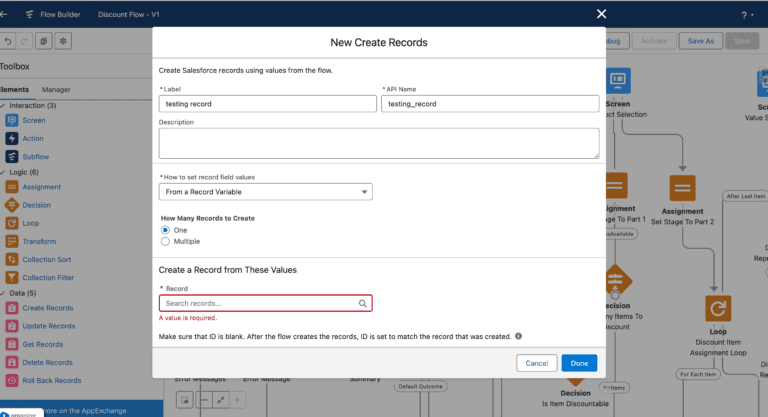The height and width of the screenshot is (417, 768).
Task: Click the Description text area
Action: [379, 143]
